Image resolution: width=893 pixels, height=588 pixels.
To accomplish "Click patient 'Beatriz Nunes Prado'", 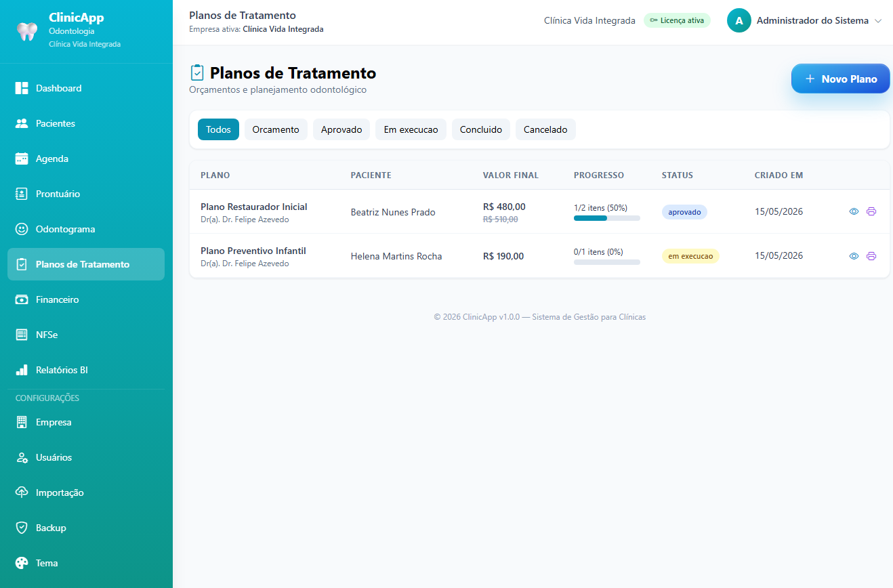I will [x=393, y=212].
